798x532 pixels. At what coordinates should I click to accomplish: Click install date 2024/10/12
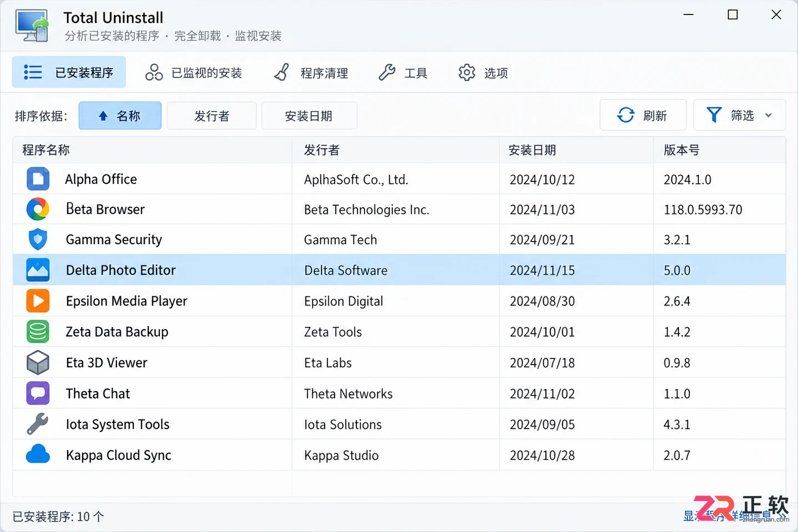(x=542, y=180)
